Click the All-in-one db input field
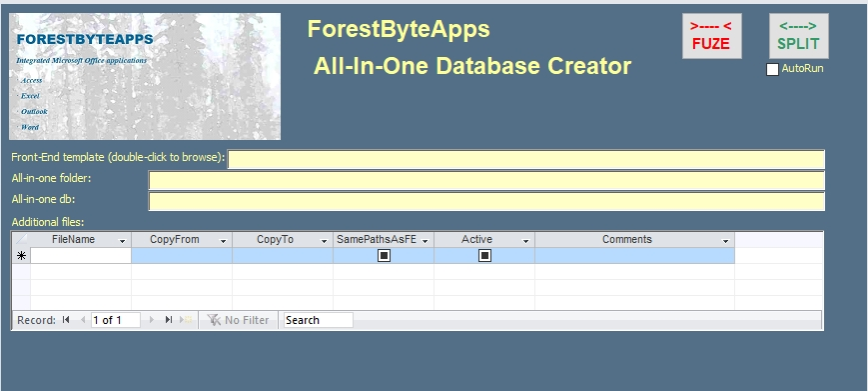 point(486,202)
